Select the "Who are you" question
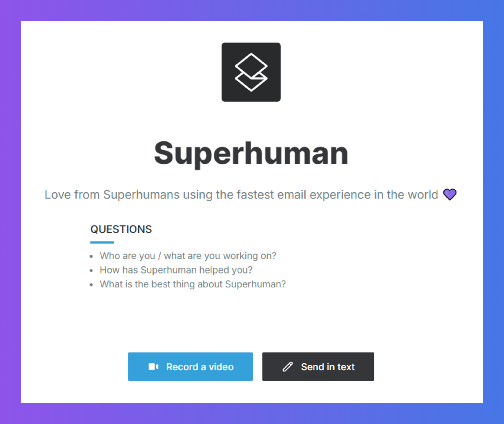Image resolution: width=504 pixels, height=424 pixels. pyautogui.click(x=188, y=256)
